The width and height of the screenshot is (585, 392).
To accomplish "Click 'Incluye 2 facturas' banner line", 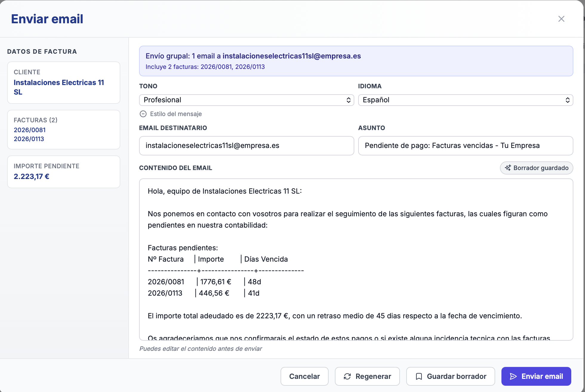I will pos(205,67).
